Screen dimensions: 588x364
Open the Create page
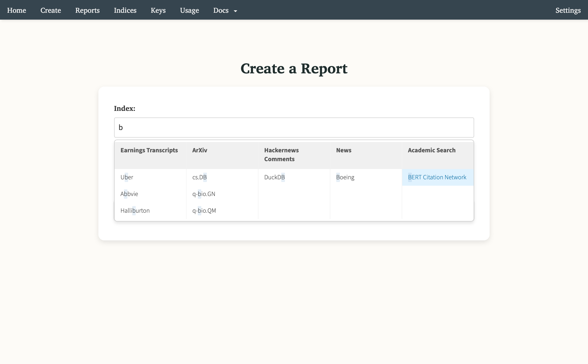(51, 10)
